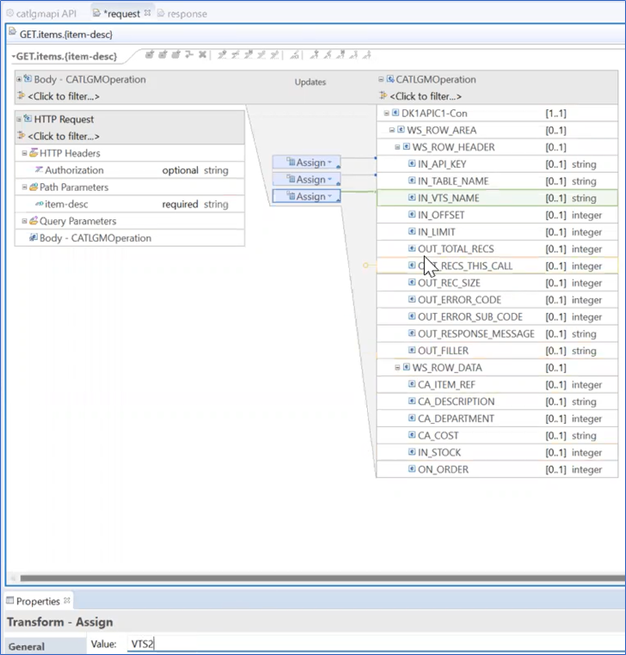This screenshot has height=655, width=626.
Task: Click filter link under target CATLGMOperation
Action: pos(426,96)
